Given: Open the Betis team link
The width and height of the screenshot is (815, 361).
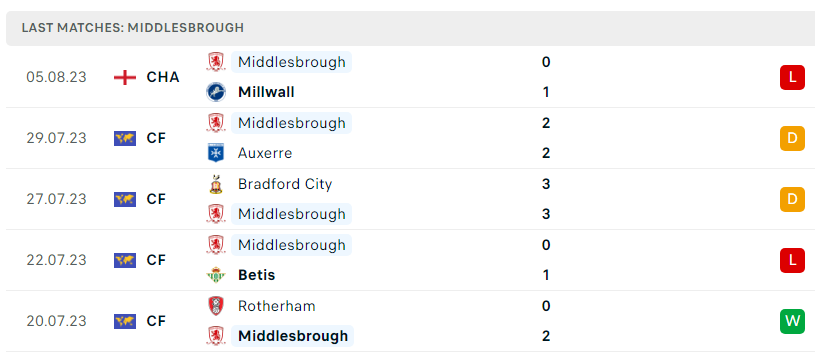Looking at the screenshot, I should pos(256,275).
